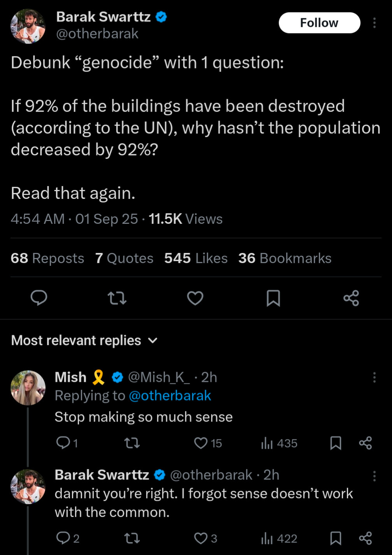
Task: Like the main post
Action: (x=195, y=298)
